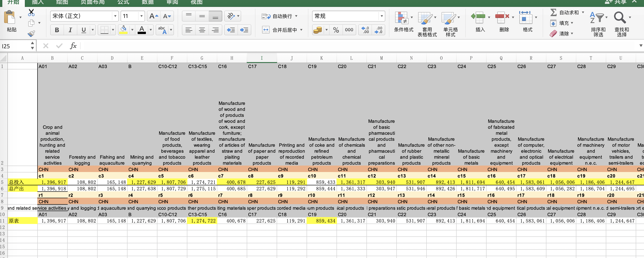Toggle italic formatting
Screen dimensions: 644x258
70,30
